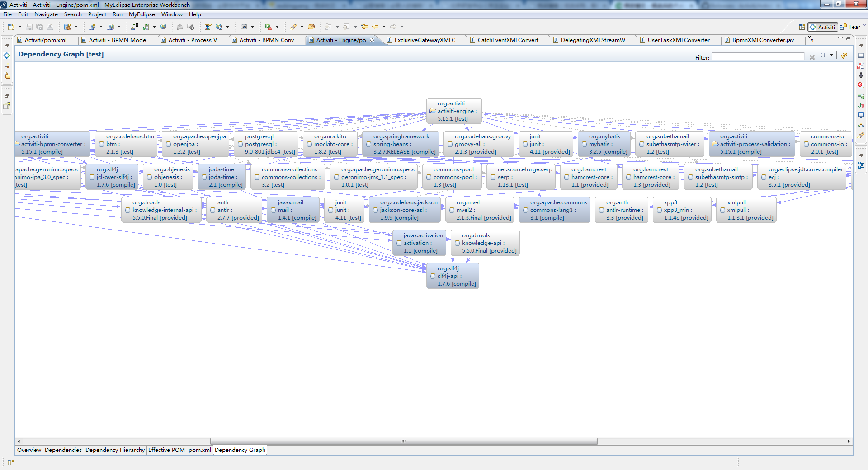Click the Forward navigation arrow icon

(x=393, y=27)
